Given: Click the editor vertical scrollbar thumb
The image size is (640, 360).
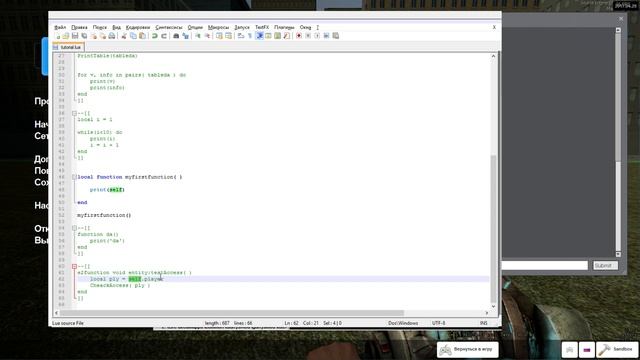Looking at the screenshot, I should tap(493, 229).
